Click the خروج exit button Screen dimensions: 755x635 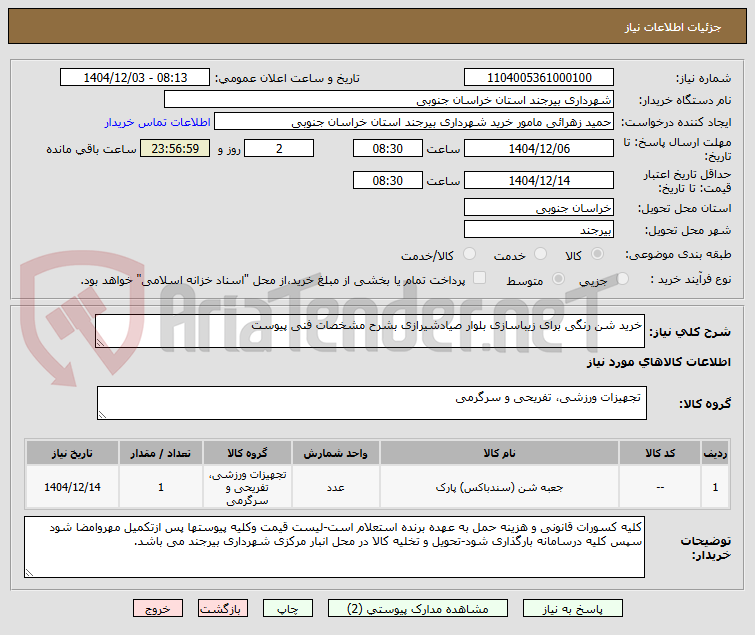(x=158, y=609)
